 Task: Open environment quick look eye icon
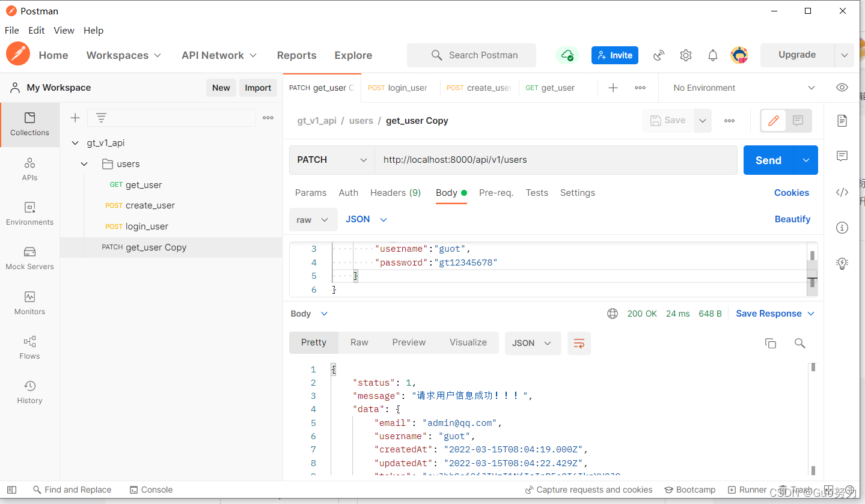(x=842, y=88)
